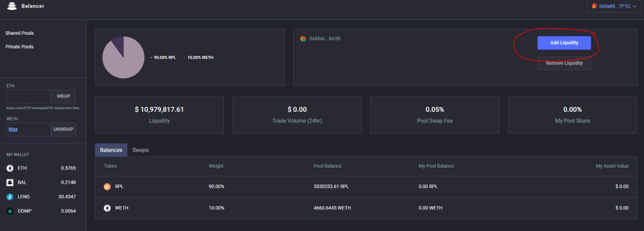Open the wallet address dropdown chevron
The width and height of the screenshot is (644, 231).
tap(635, 7)
